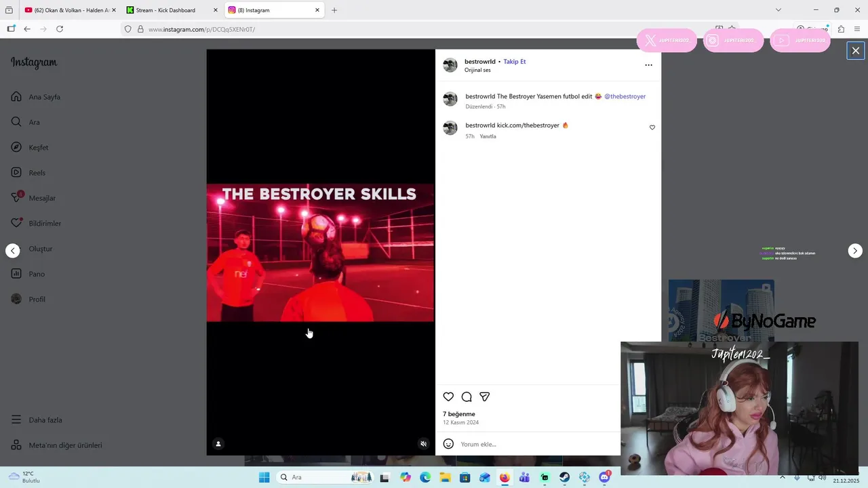
Task: Go to the next post arrow
Action: pos(855,251)
